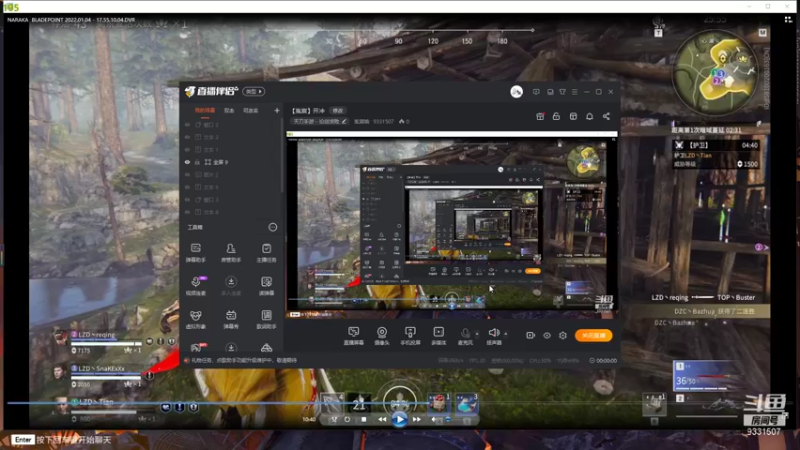Open the 视频连麦 video co-stream tool
Image resolution: width=800 pixels, height=450 pixels.
195,286
